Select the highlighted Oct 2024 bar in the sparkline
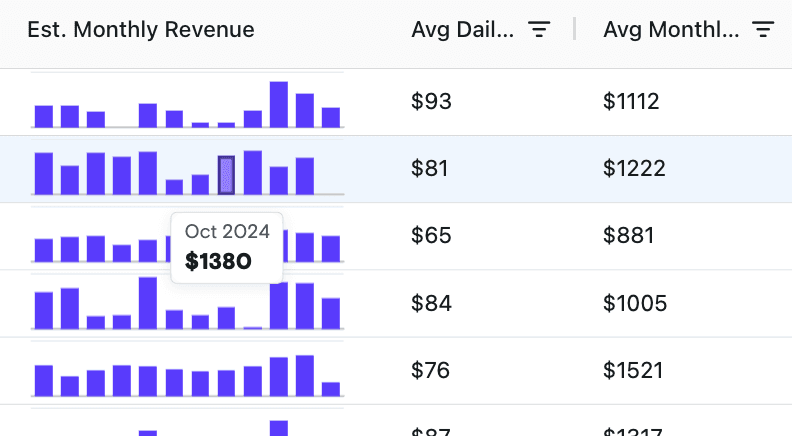The height and width of the screenshot is (436, 792). 227,175
